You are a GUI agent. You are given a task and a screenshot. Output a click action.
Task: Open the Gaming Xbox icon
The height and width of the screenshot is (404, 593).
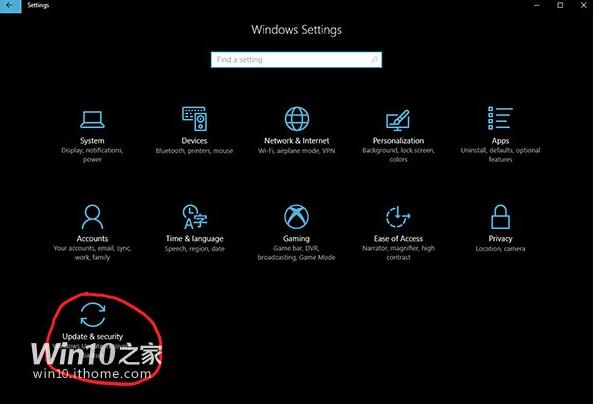(x=296, y=217)
